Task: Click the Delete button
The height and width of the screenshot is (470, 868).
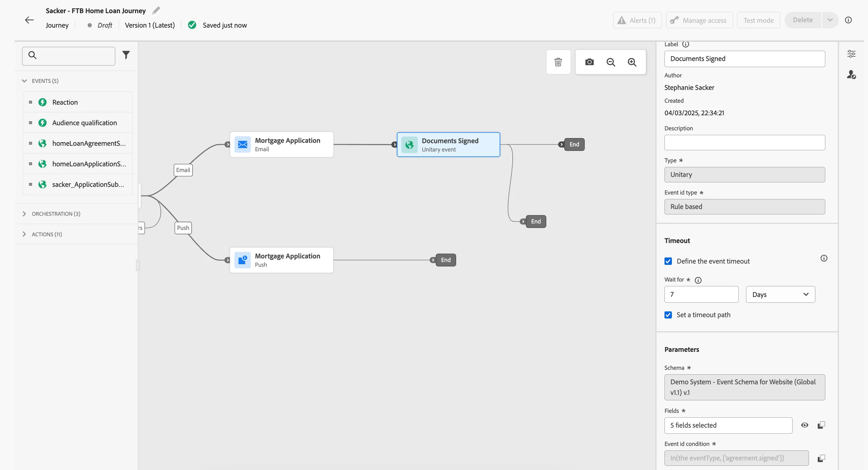Action: 803,20
